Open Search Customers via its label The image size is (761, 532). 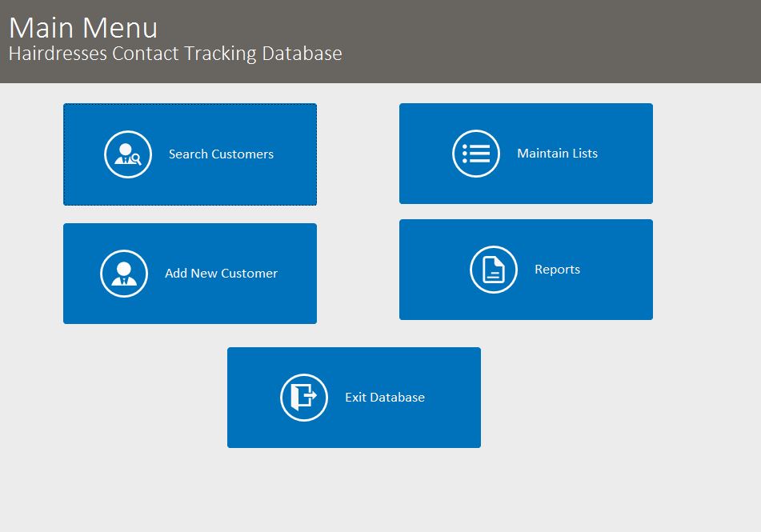(x=222, y=154)
